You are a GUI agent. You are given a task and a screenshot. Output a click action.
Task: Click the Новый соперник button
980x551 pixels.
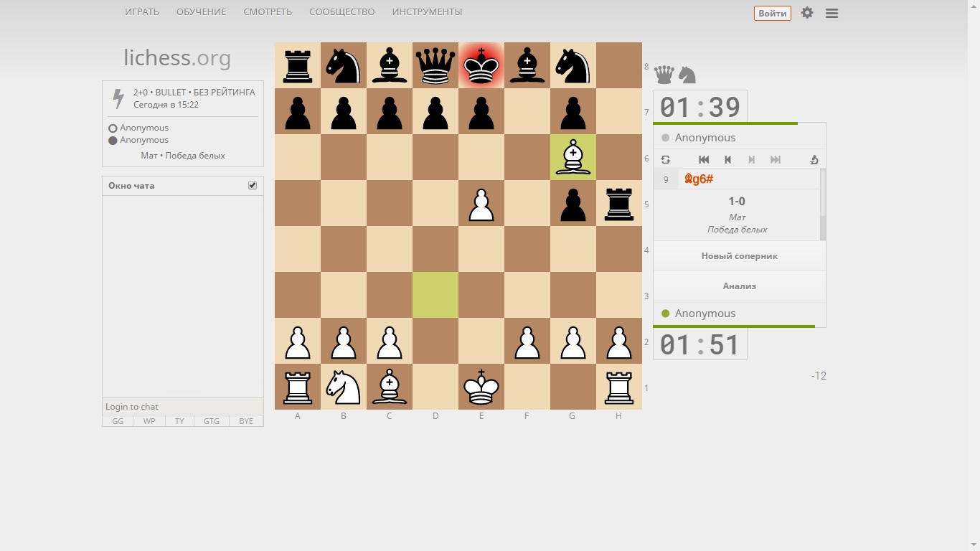pyautogui.click(x=739, y=256)
